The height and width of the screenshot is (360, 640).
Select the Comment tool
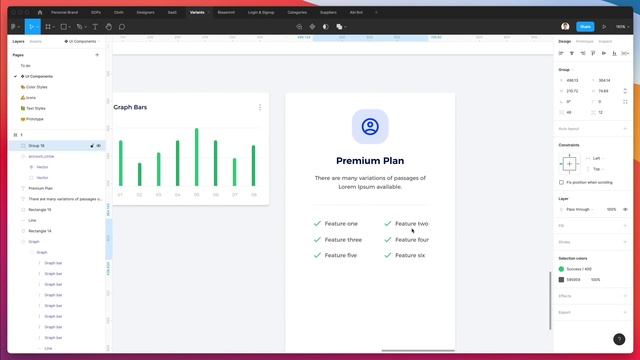pyautogui.click(x=122, y=27)
